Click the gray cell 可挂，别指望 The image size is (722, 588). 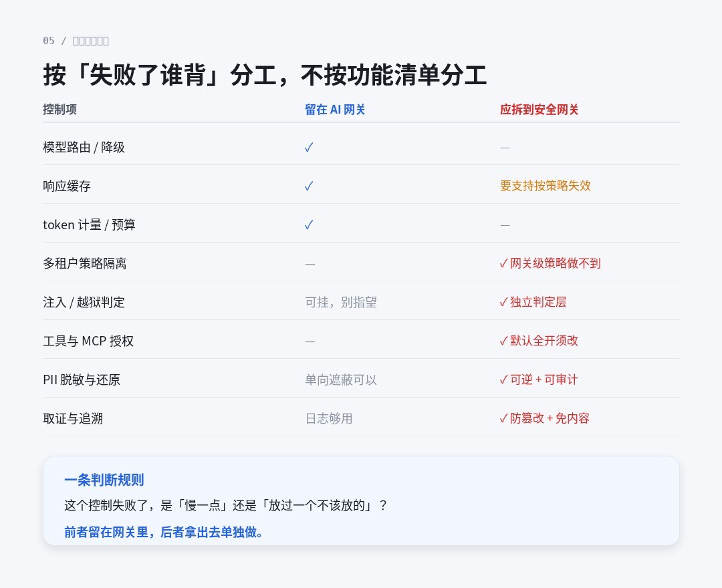[x=341, y=302]
